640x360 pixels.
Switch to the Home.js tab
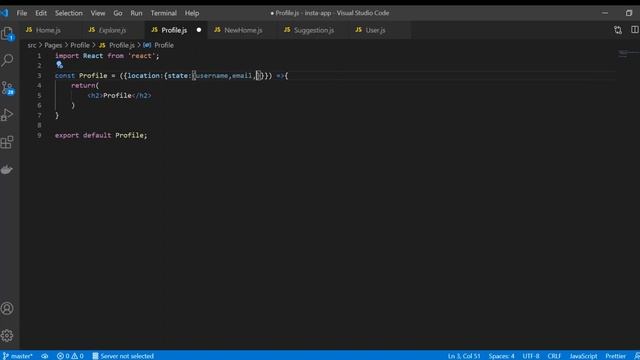[x=48, y=30]
